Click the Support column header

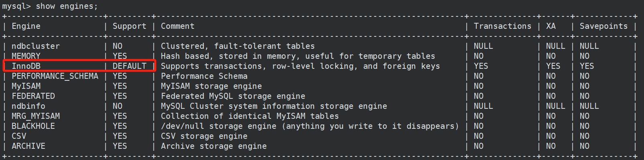(129, 26)
